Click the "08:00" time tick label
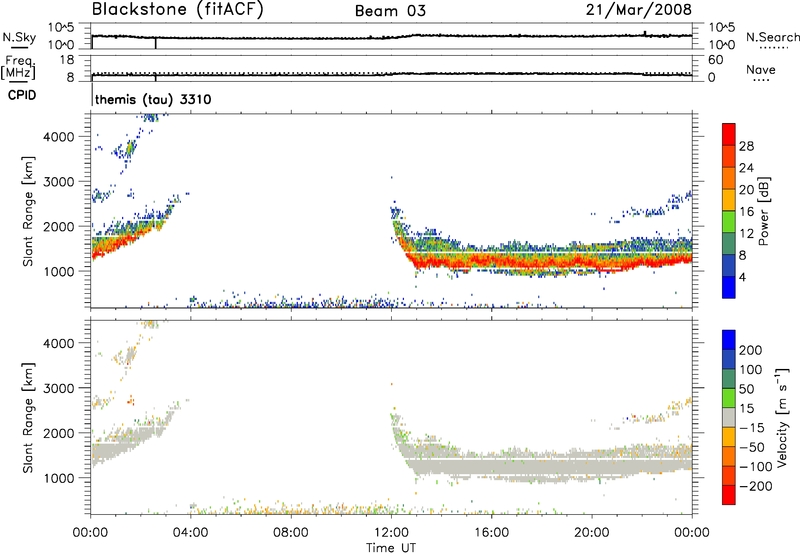 pyautogui.click(x=290, y=533)
